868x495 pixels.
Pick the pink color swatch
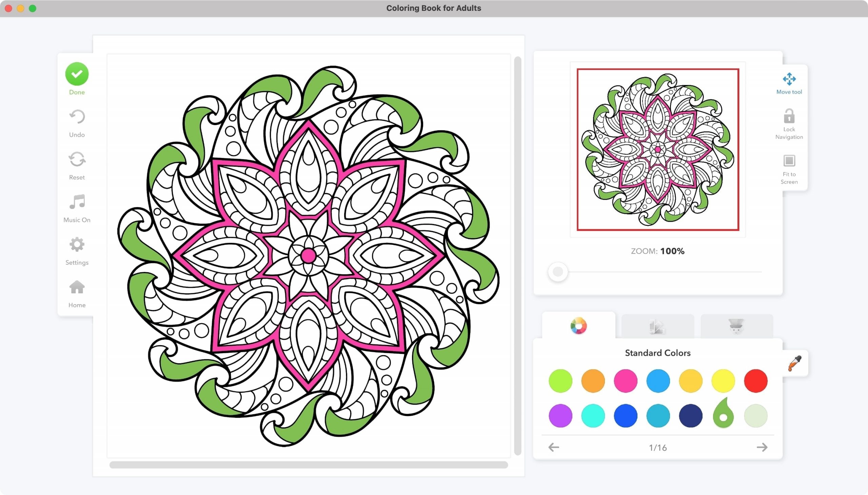click(625, 381)
